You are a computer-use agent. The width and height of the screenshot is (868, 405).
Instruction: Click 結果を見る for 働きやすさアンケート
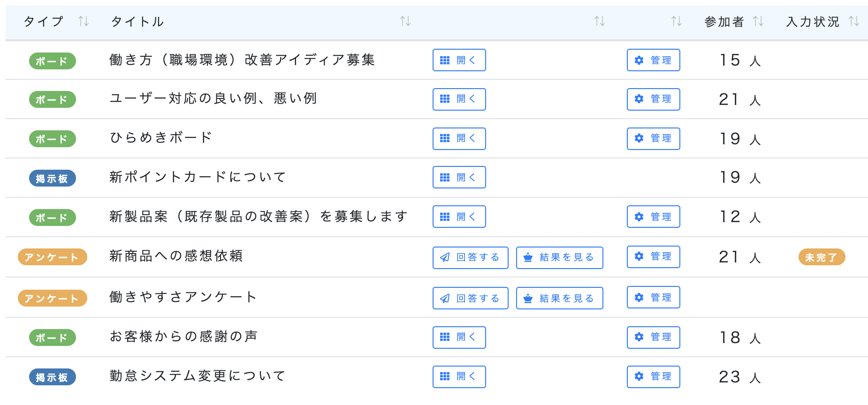tap(559, 298)
